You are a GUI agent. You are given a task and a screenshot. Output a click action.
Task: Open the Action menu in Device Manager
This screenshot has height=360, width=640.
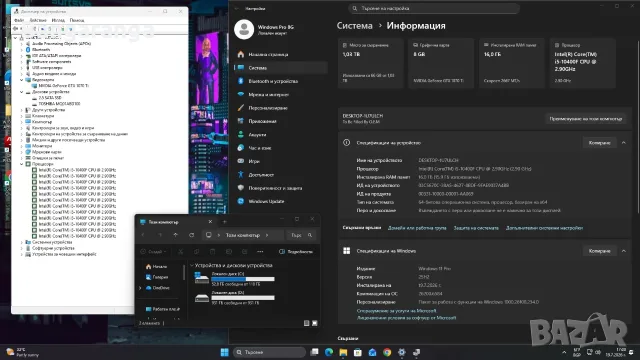coord(38,20)
